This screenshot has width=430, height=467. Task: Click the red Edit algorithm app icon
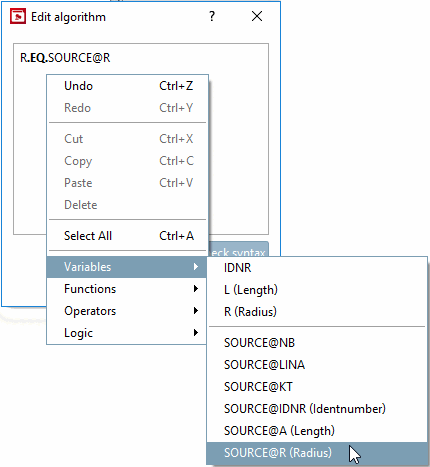[x=18, y=17]
